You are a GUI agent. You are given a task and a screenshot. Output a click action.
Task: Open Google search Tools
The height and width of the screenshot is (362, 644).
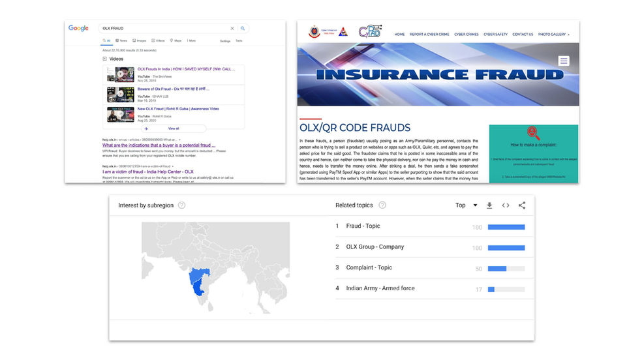point(239,40)
